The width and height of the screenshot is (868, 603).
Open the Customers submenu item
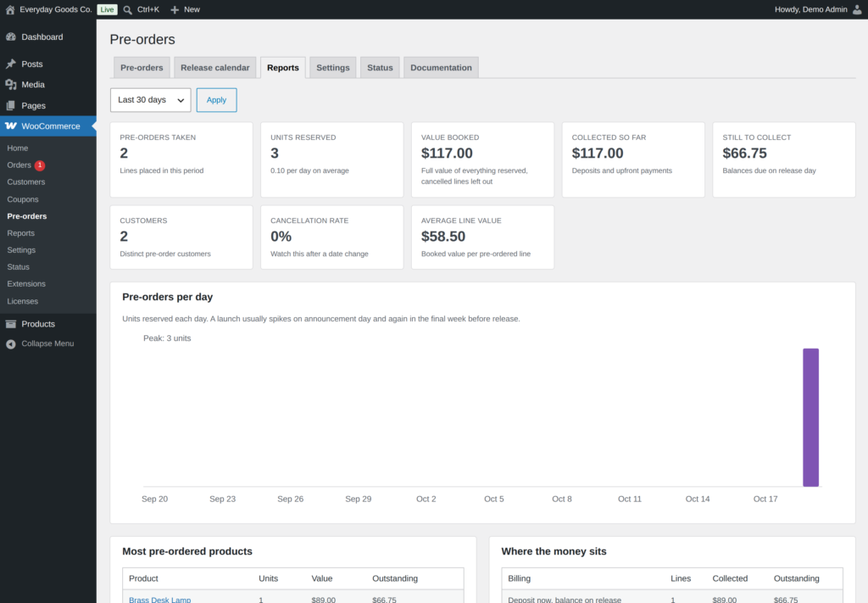tap(26, 181)
